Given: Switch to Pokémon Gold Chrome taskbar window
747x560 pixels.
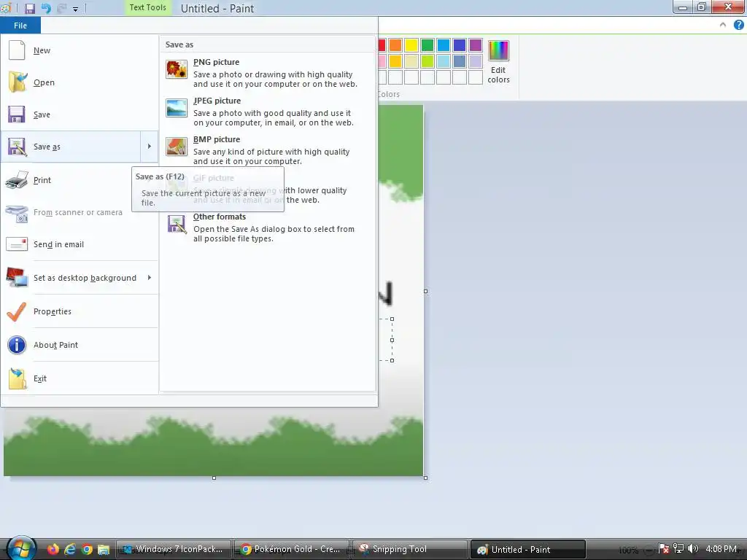Looking at the screenshot, I should click(293, 549).
